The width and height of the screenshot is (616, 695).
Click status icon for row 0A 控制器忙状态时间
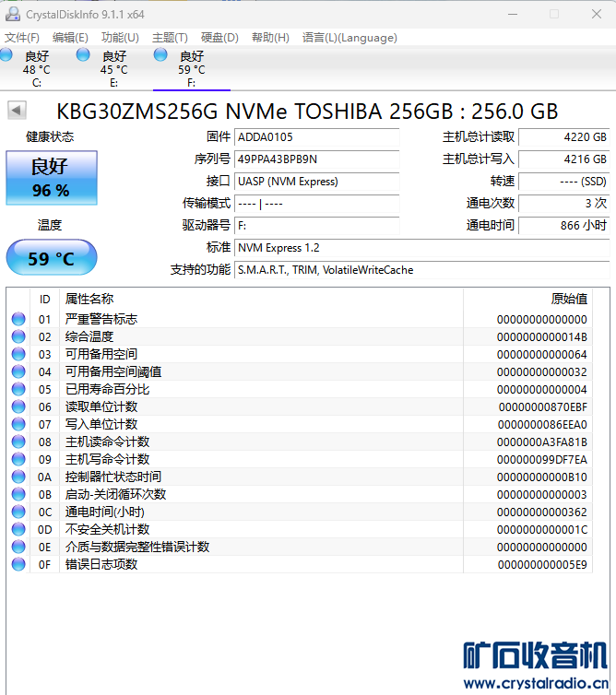coord(18,477)
